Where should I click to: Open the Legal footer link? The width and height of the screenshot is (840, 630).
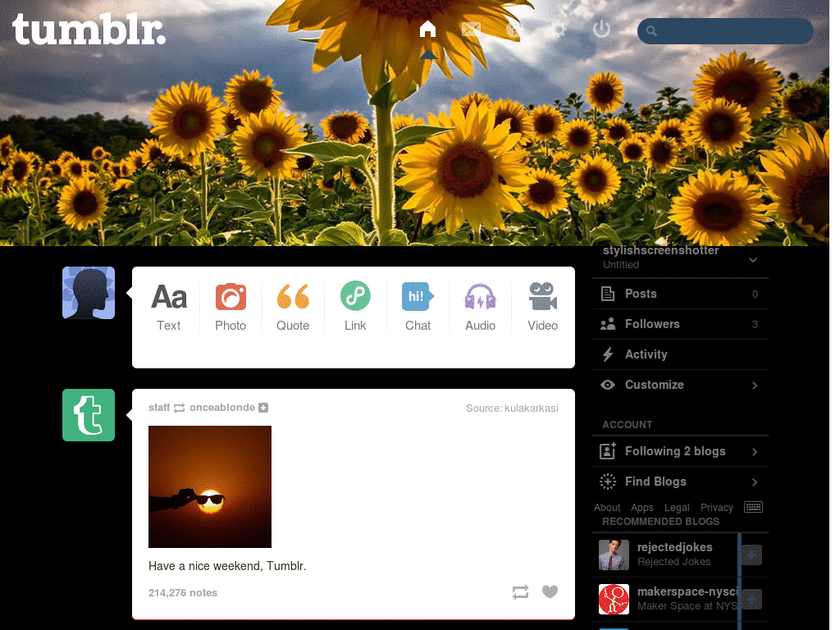click(x=677, y=507)
